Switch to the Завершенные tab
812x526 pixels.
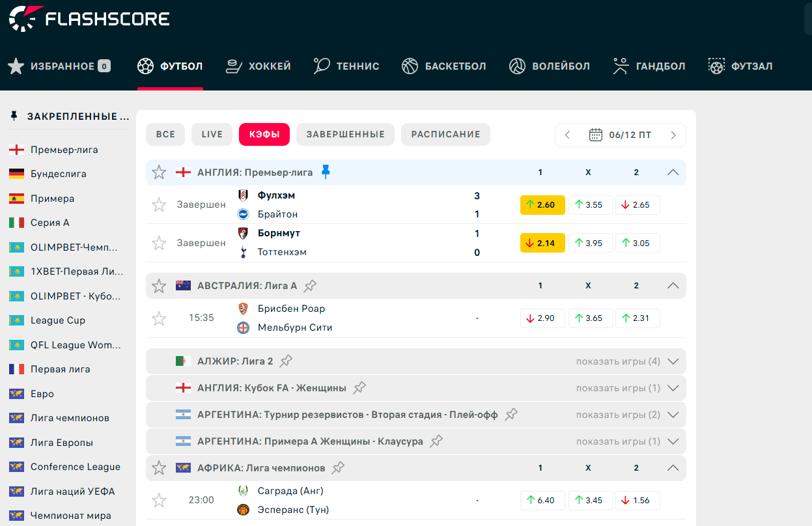[345, 134]
